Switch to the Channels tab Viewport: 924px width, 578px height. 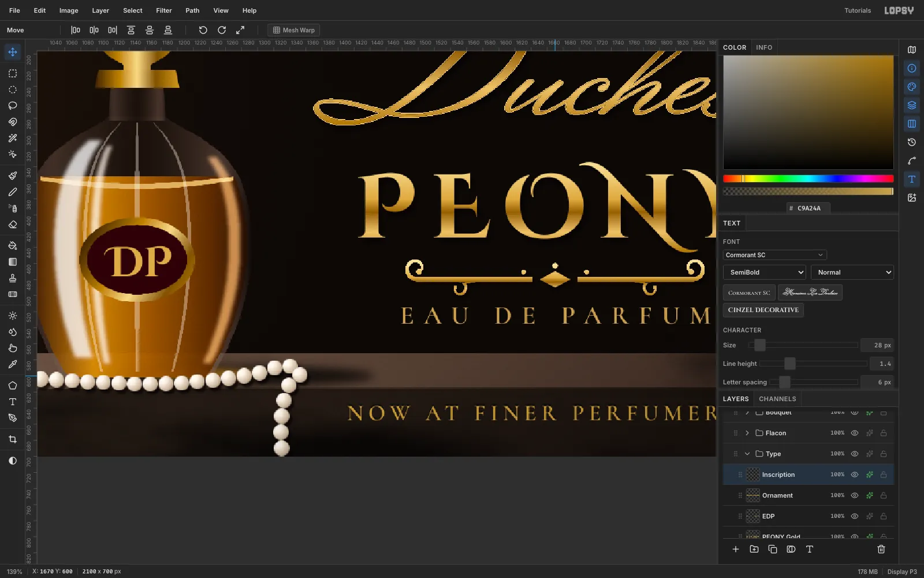[777, 399]
